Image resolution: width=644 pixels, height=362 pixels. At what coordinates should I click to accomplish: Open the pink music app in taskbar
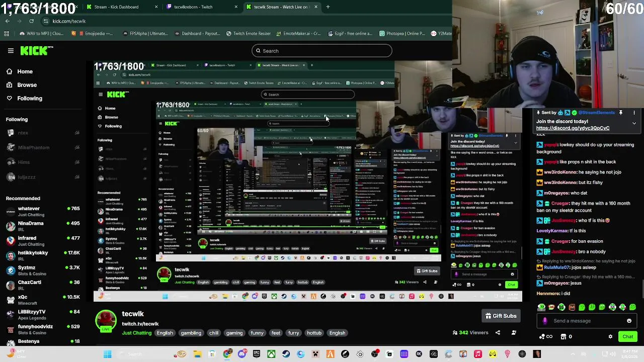[x=478, y=354]
